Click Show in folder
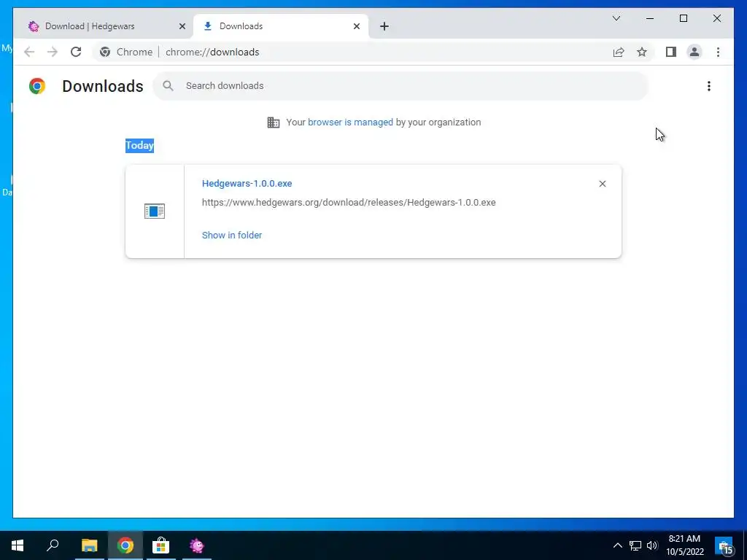 point(232,236)
